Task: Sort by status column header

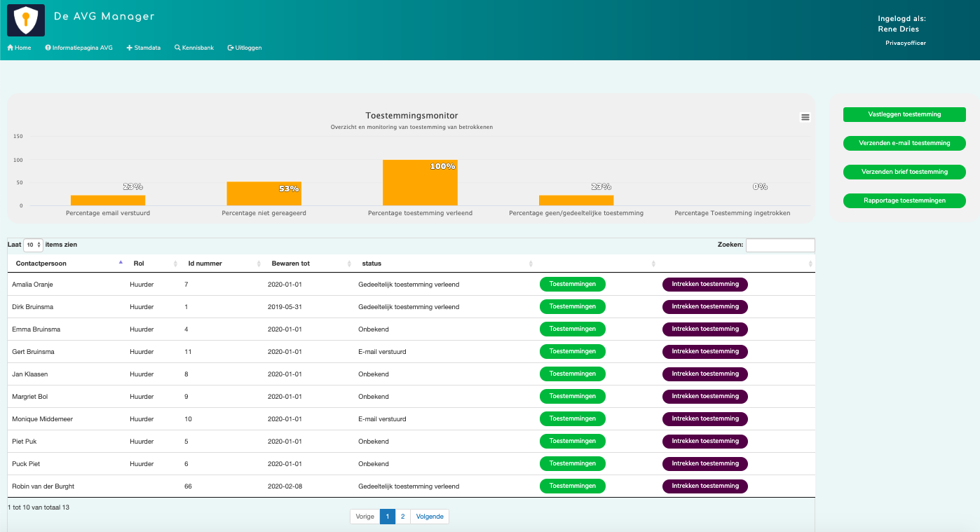Action: coord(444,264)
